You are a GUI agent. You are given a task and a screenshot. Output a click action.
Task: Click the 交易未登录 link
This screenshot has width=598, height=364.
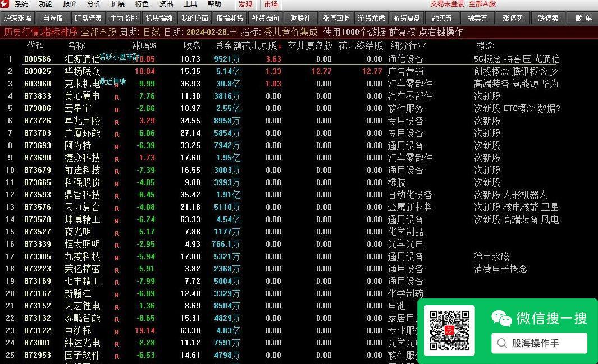(x=448, y=4)
